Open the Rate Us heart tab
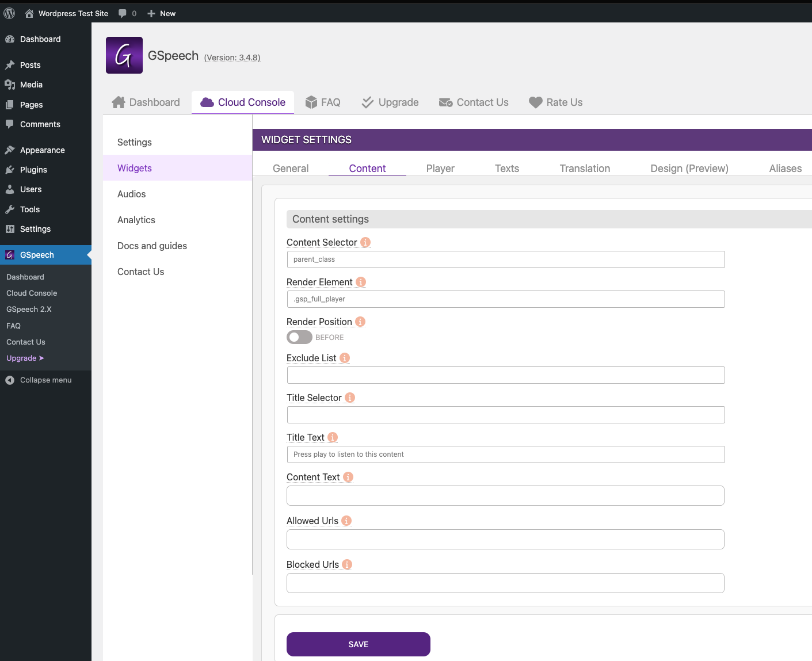 [556, 102]
